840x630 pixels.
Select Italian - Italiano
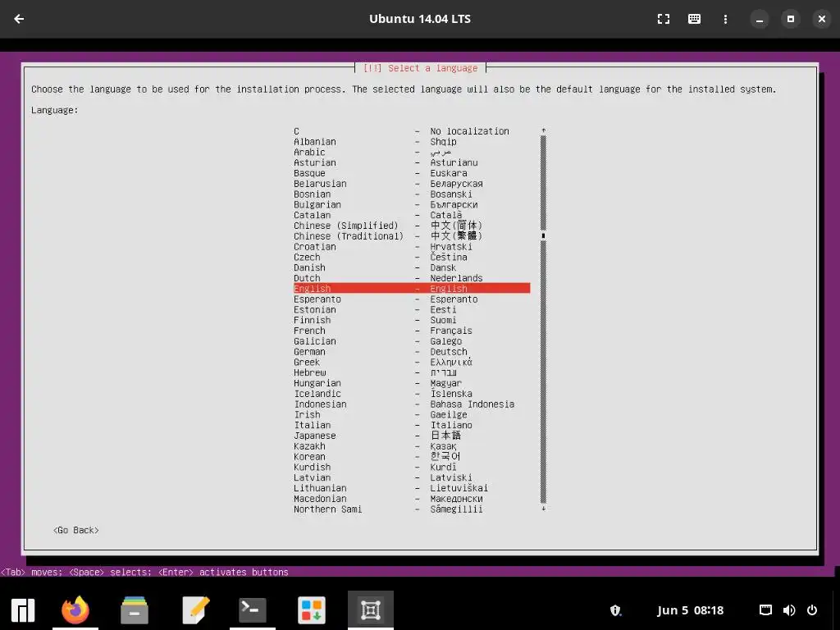(412, 425)
